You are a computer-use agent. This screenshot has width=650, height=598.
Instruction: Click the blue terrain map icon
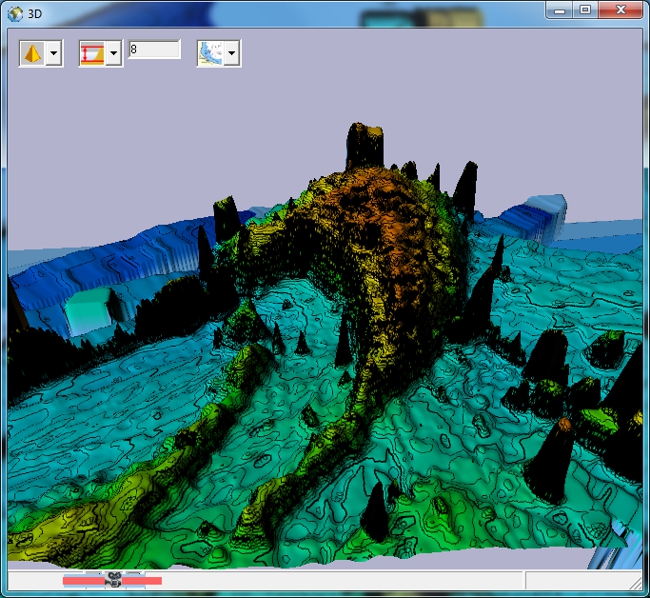(210, 53)
